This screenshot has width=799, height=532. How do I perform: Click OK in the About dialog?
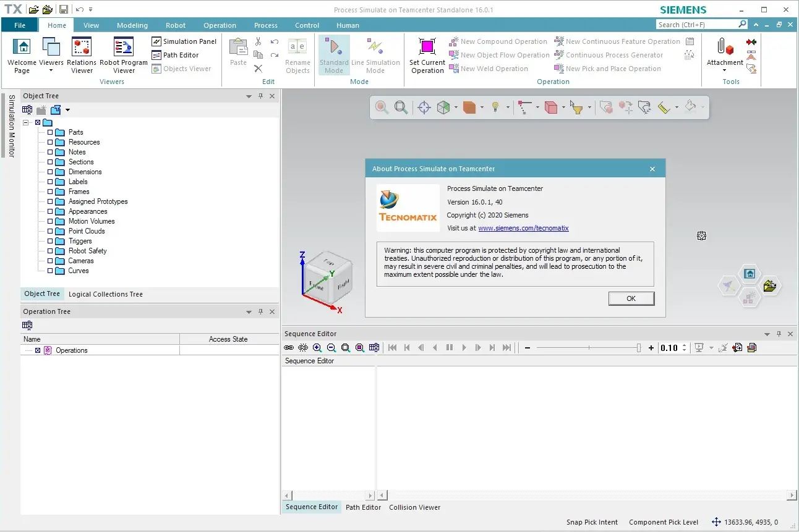631,298
